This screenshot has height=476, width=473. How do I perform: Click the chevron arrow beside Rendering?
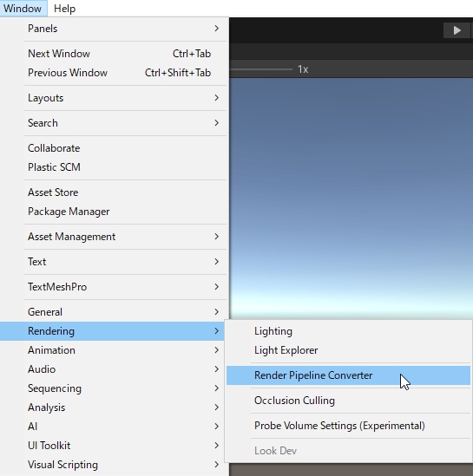click(x=217, y=331)
